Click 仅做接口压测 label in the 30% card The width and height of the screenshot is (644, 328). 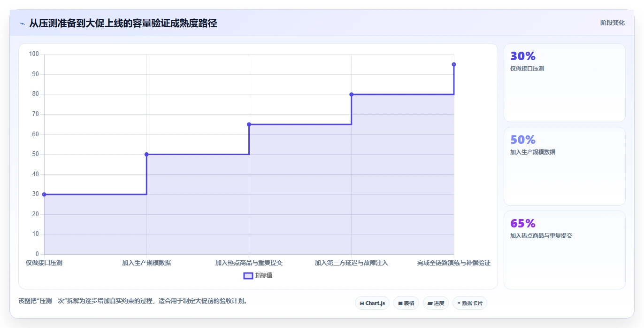527,69
